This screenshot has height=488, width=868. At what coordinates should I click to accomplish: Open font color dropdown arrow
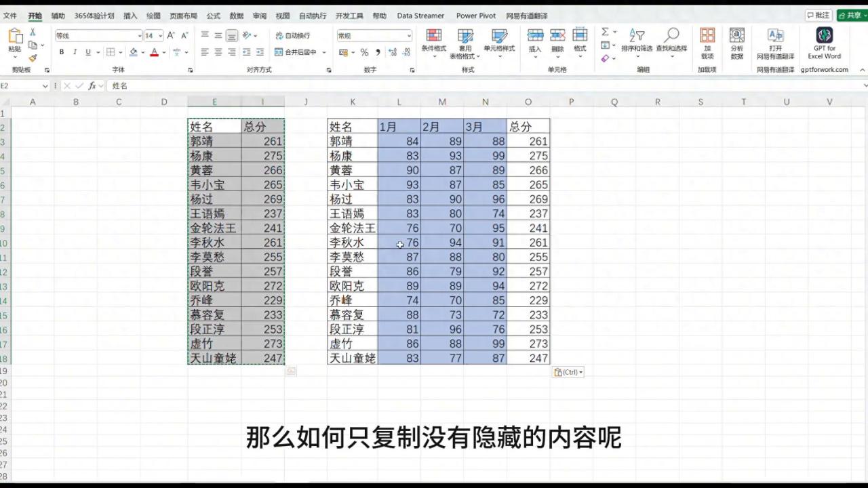165,52
